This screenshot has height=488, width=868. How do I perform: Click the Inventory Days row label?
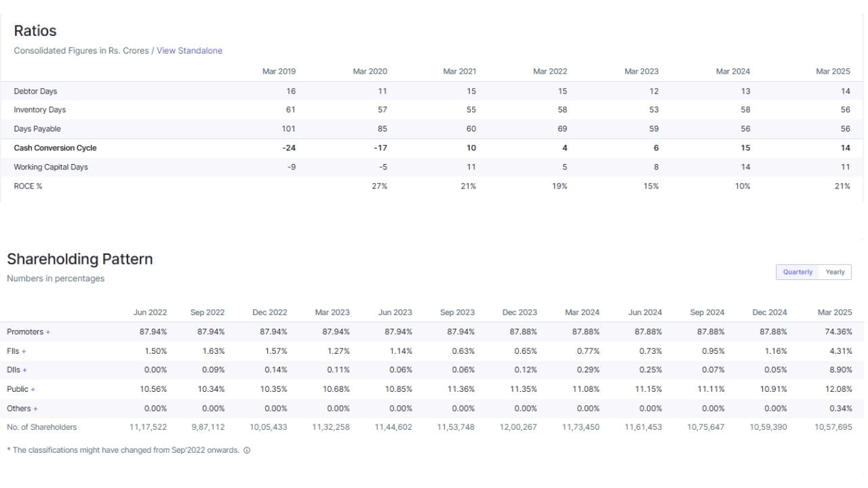39,110
